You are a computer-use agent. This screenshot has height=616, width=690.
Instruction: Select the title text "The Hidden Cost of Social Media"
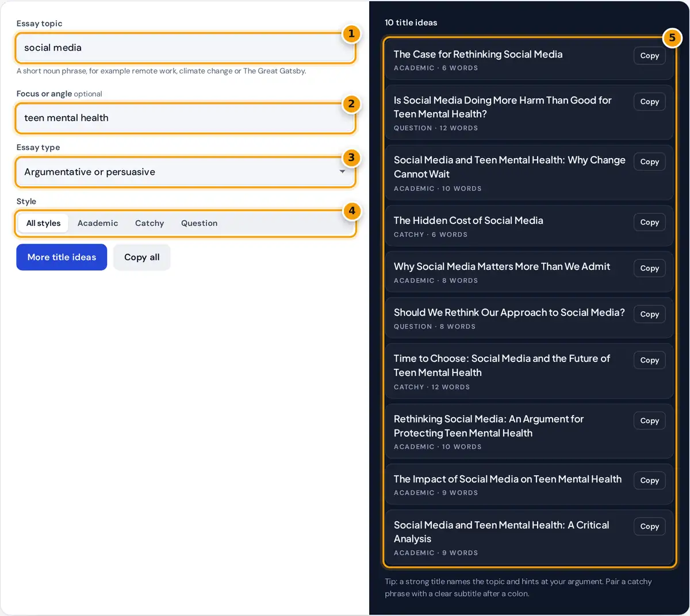468,221
